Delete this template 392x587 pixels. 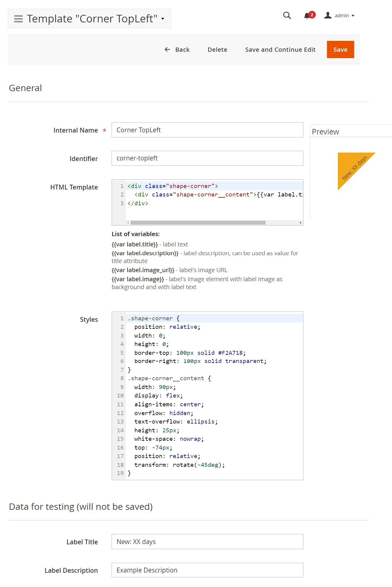click(x=217, y=50)
